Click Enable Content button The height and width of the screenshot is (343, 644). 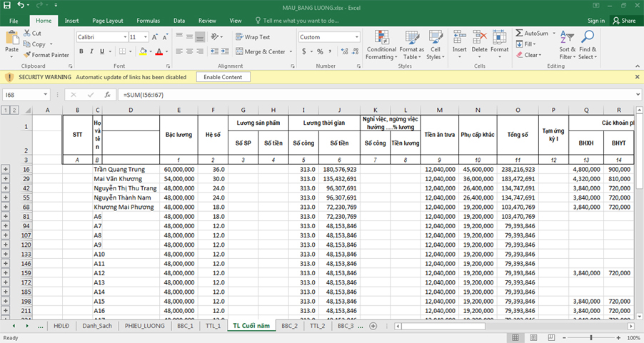(x=223, y=77)
